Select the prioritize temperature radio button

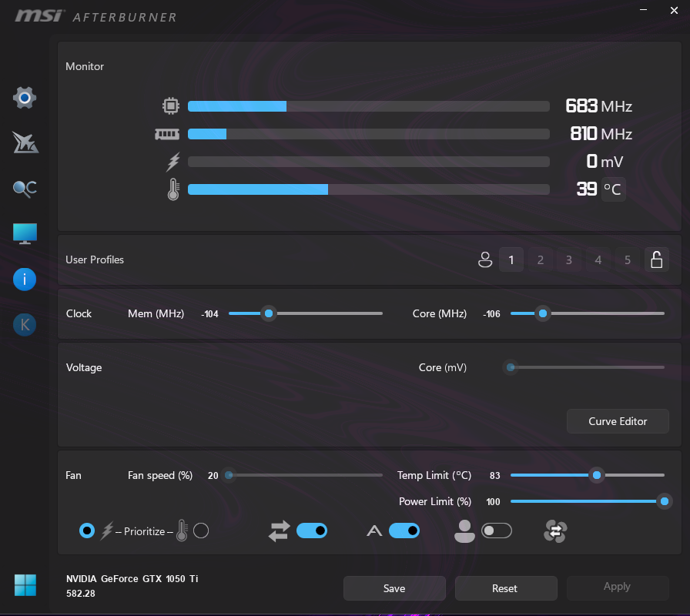(x=201, y=531)
